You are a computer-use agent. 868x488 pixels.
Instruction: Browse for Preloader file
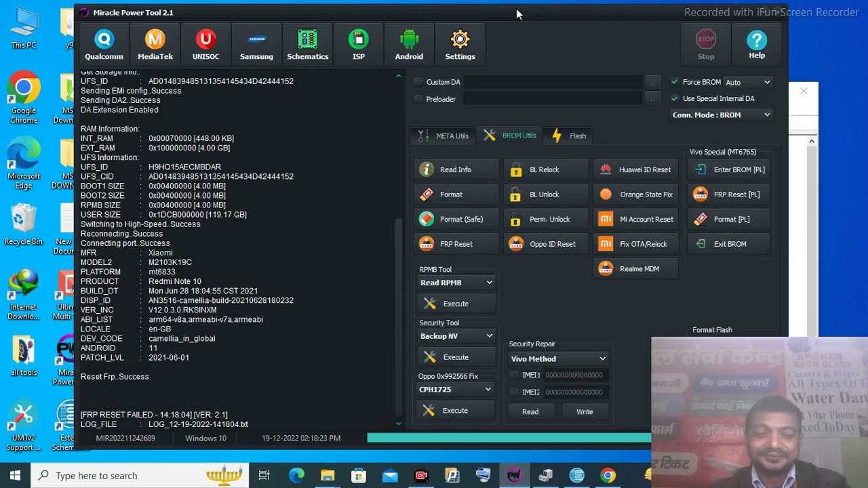pos(652,99)
